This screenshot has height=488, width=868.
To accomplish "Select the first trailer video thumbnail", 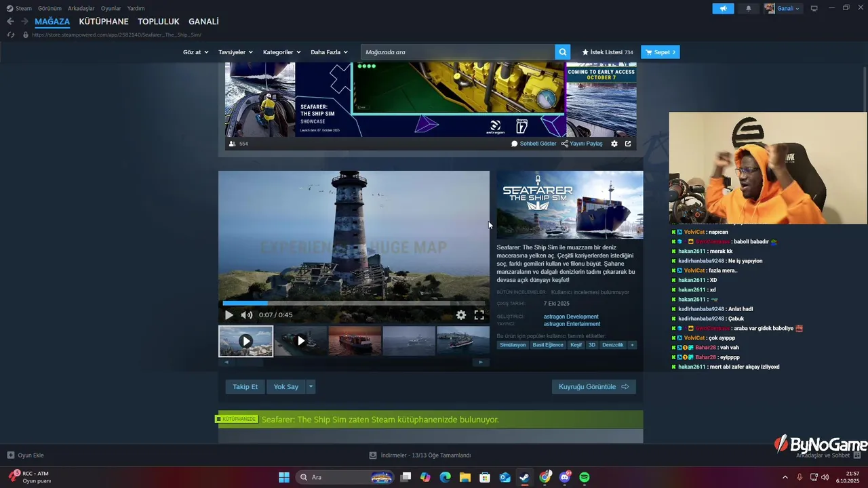I will click(246, 341).
